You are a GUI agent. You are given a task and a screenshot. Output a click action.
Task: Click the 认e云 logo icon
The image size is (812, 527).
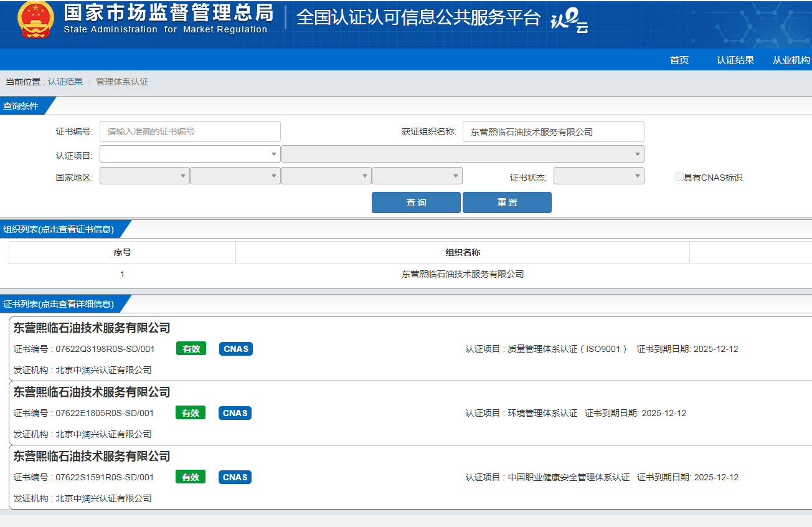pos(569,21)
